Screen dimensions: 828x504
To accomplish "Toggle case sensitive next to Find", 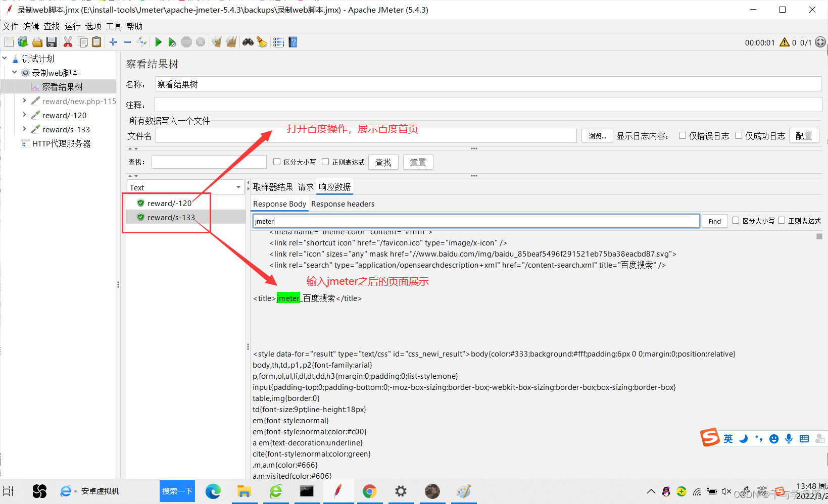I will pyautogui.click(x=736, y=220).
